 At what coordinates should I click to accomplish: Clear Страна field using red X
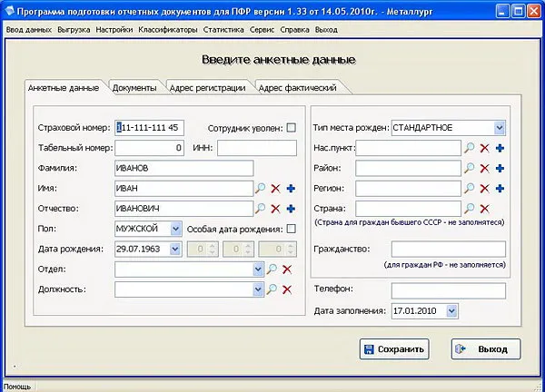click(x=484, y=209)
